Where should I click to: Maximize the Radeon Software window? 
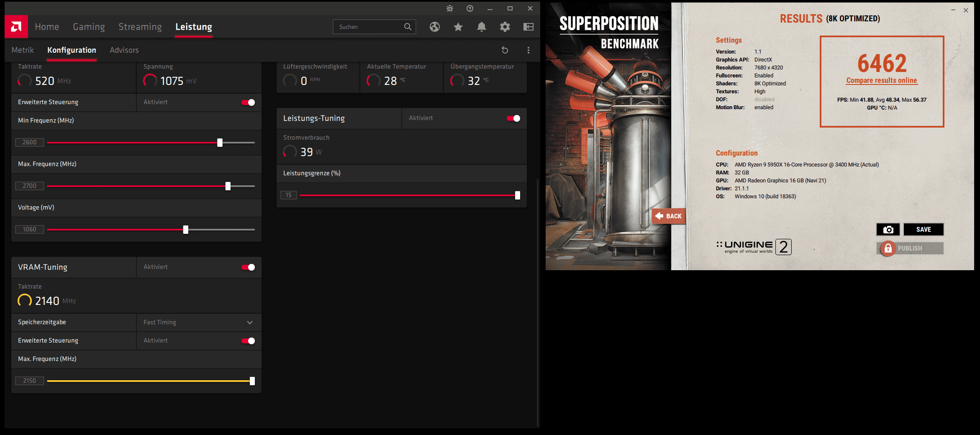click(510, 8)
